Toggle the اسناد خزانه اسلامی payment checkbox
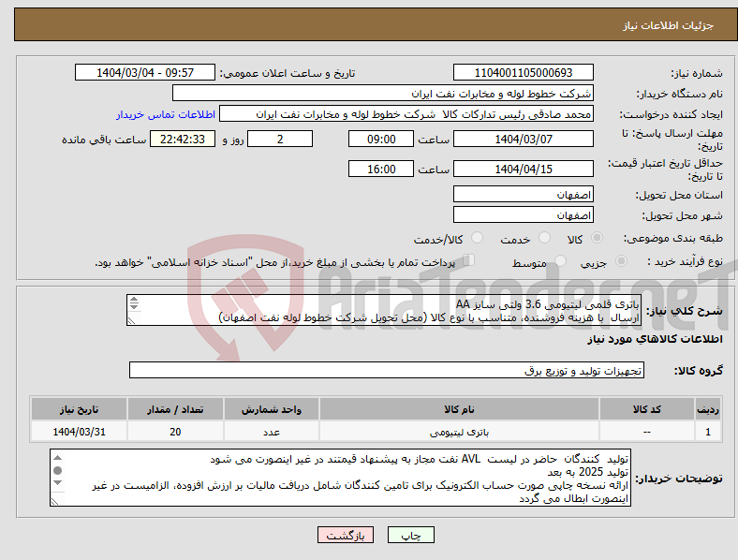738x560 pixels. click(469, 259)
